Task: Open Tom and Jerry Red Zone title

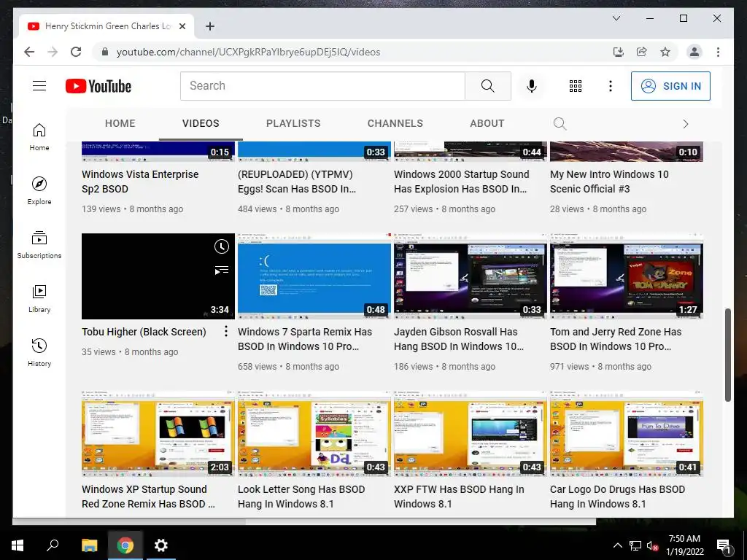Action: pyautogui.click(x=616, y=339)
